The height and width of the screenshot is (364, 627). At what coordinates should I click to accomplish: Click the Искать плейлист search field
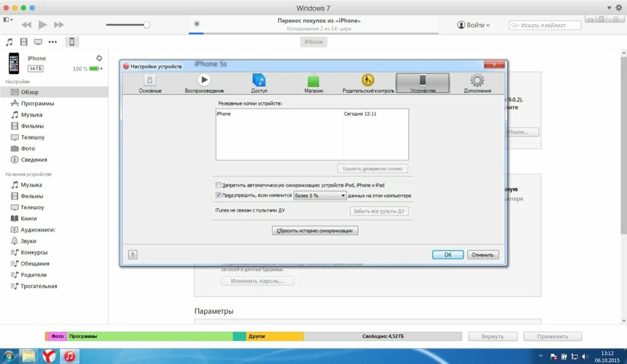coord(545,25)
